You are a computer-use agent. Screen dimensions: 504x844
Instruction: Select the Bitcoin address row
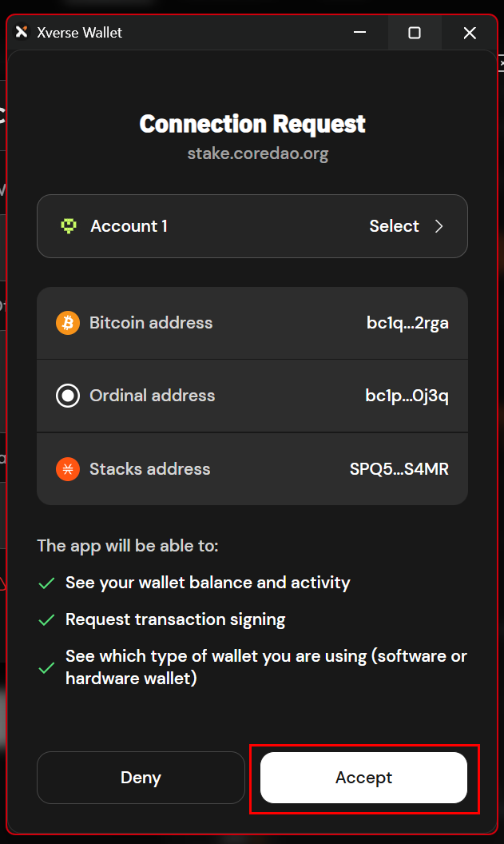[252, 323]
